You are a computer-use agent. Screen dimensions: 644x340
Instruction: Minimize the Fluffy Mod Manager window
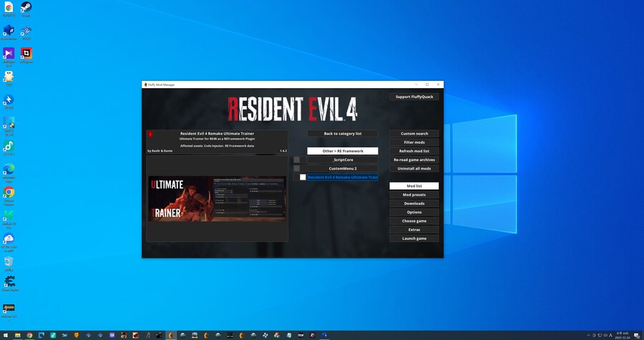(416, 84)
